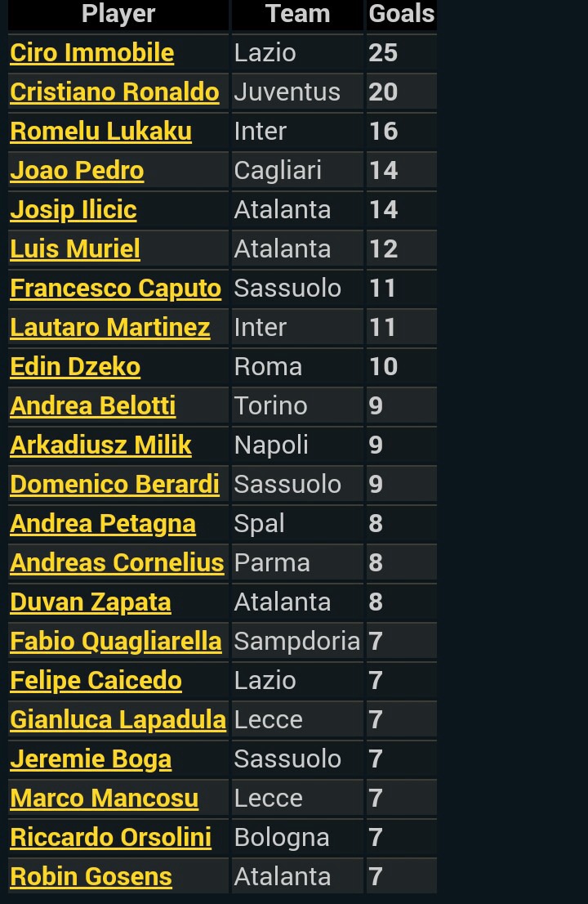Open Ciro Immobile player link
588x904 pixels.
[x=92, y=53]
